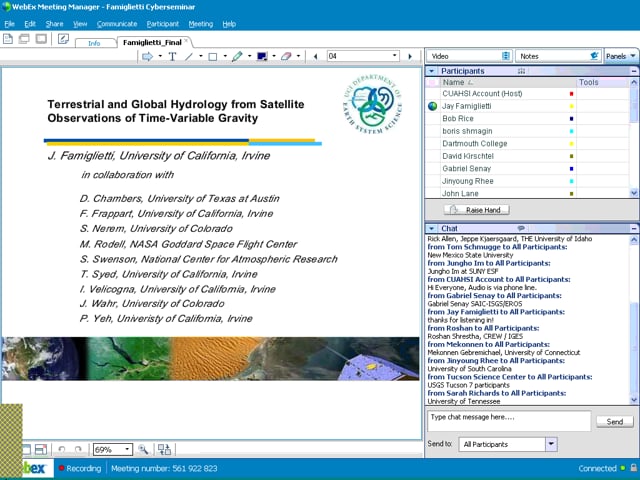Collapse the Chat panel expander

431,229
